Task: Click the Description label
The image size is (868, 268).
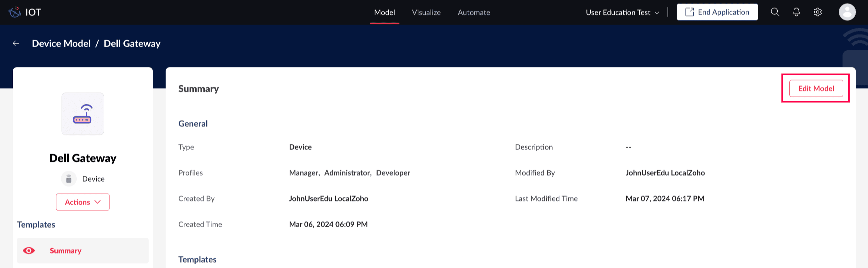Action: click(534, 147)
